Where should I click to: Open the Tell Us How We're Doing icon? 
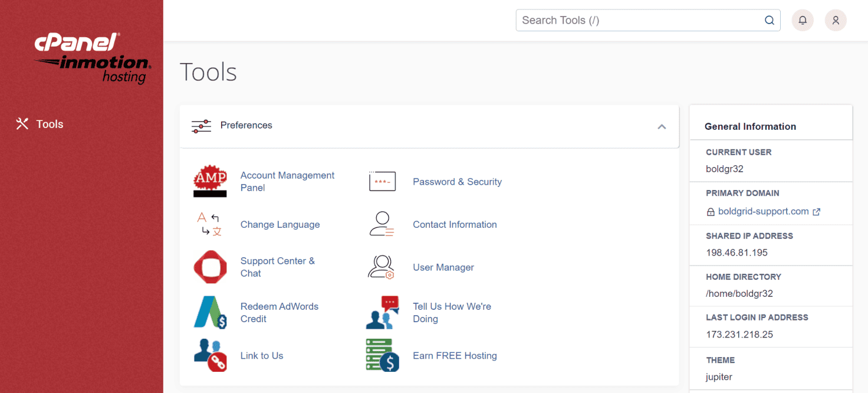(382, 312)
